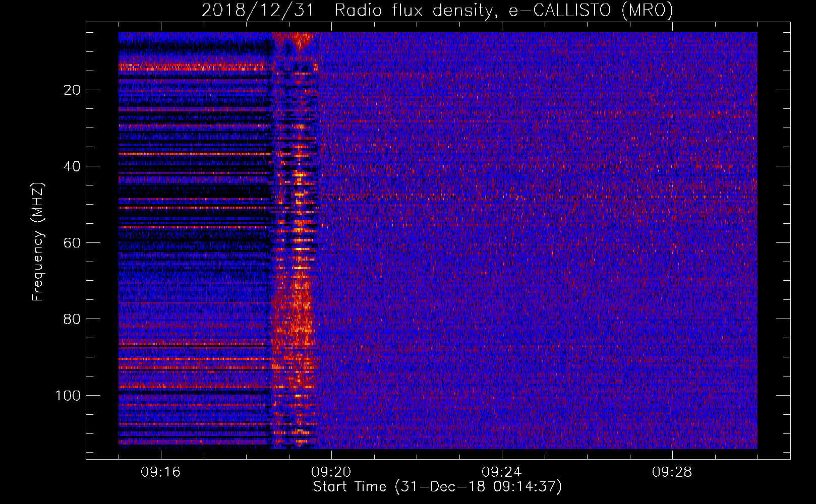
Task: Click the '09:16' time tick label
Action: coord(161,472)
